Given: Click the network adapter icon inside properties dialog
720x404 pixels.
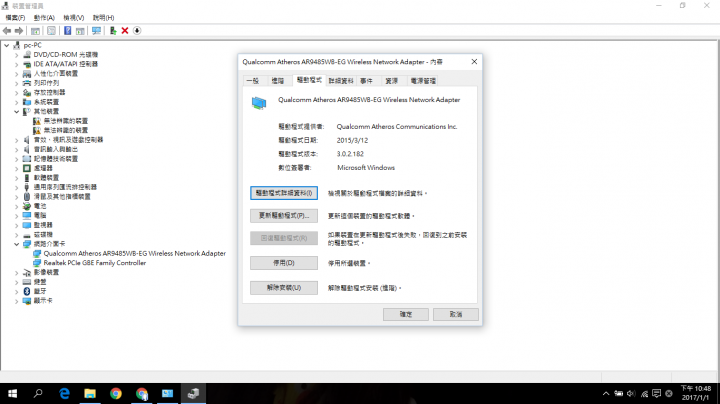Looking at the screenshot, I should point(259,103).
